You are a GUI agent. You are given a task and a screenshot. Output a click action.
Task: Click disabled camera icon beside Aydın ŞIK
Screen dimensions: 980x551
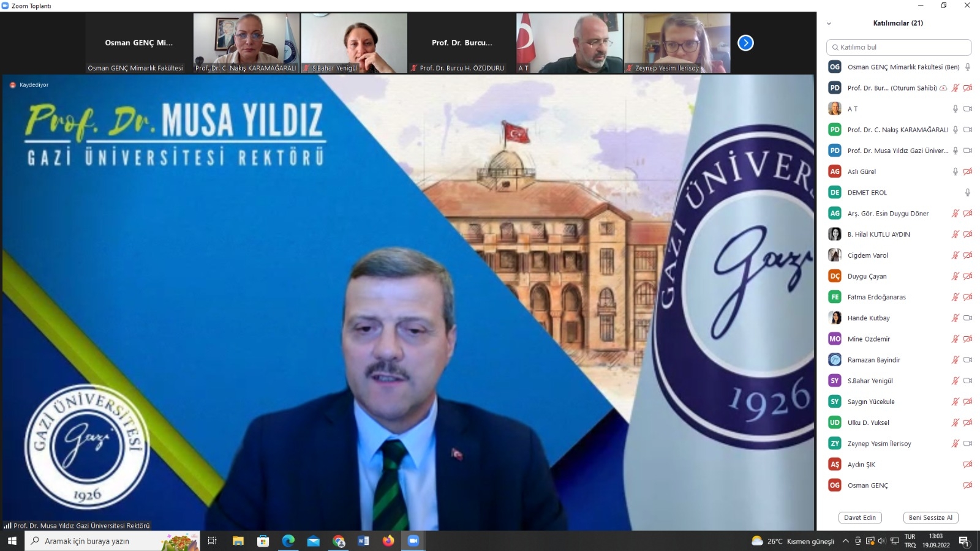point(968,465)
